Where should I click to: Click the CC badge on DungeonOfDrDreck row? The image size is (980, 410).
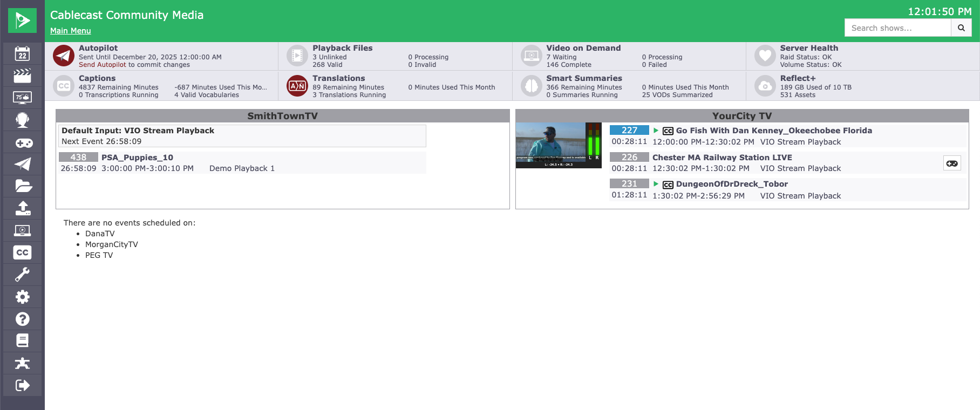(668, 184)
